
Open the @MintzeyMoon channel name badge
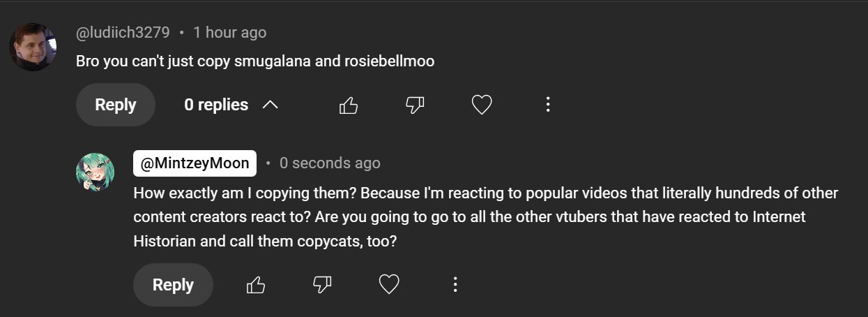click(x=195, y=163)
